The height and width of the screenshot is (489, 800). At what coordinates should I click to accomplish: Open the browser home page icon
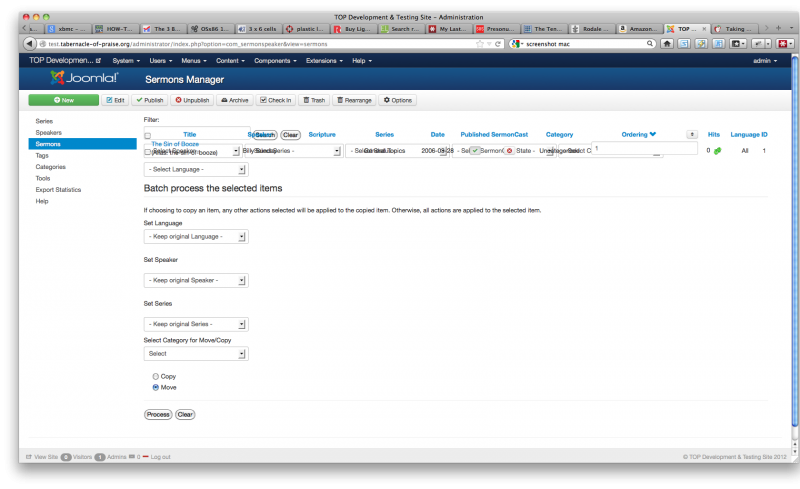click(666, 44)
